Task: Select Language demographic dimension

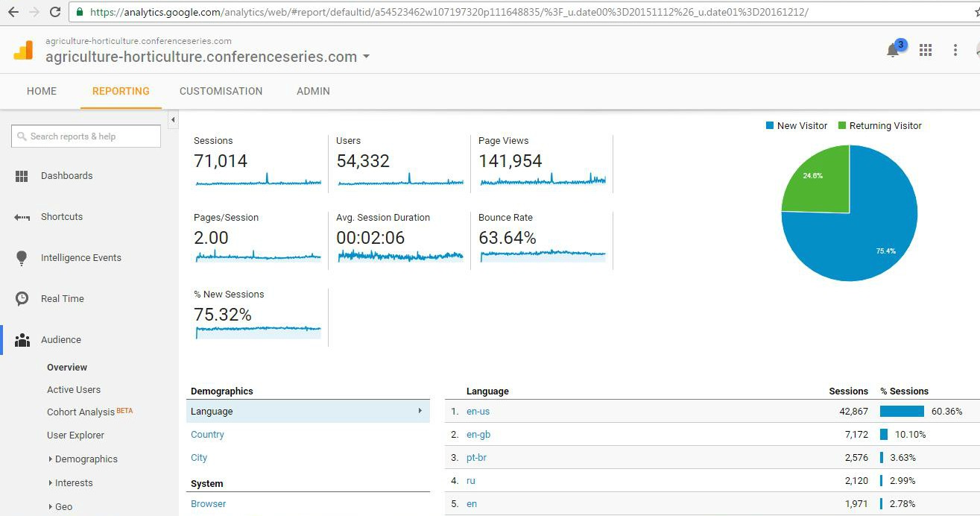Action: click(308, 411)
